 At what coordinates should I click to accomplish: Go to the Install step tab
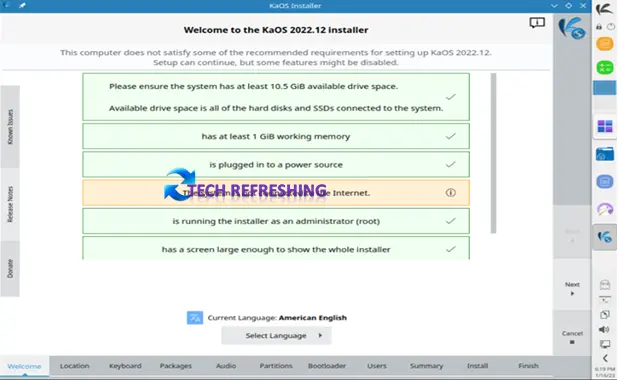(477, 366)
